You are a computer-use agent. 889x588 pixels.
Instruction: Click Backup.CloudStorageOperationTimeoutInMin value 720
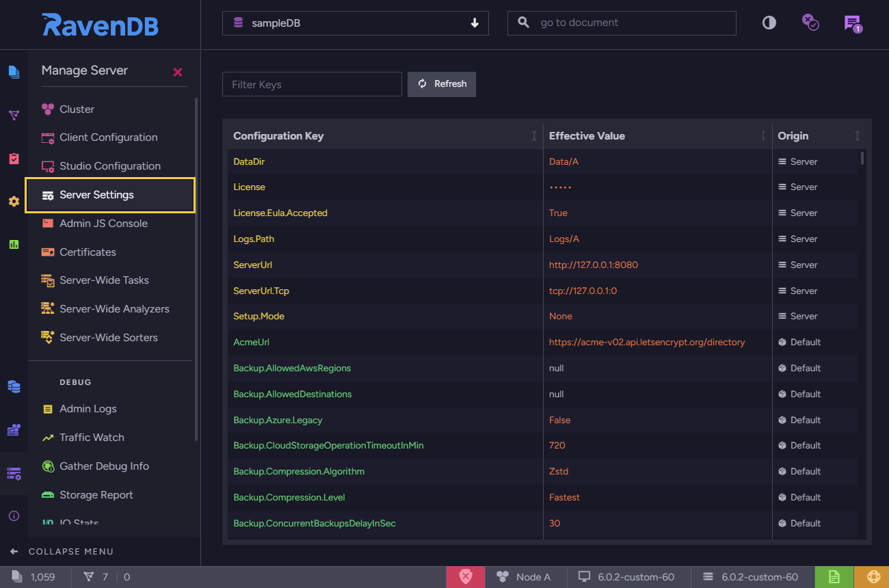557,446
